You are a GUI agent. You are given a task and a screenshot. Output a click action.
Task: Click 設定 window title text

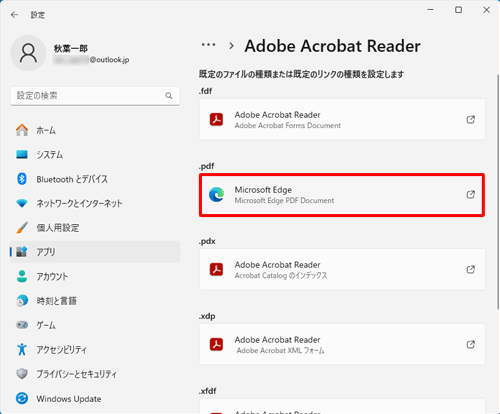point(38,15)
